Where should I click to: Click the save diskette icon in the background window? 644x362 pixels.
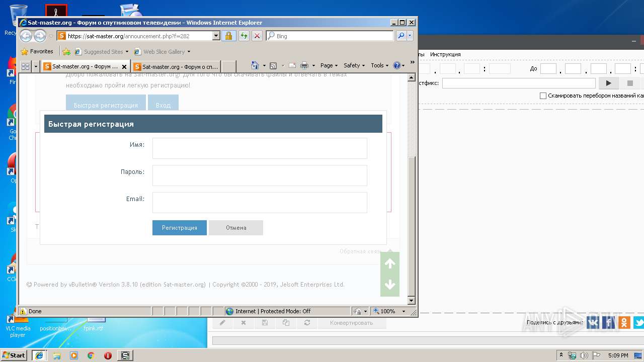pos(265,323)
